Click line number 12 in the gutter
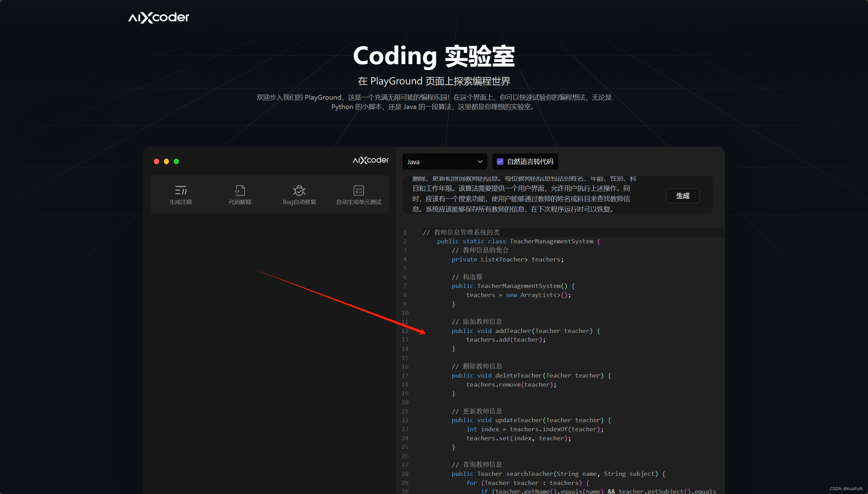Screen dimensions: 868x494 (405, 331)
